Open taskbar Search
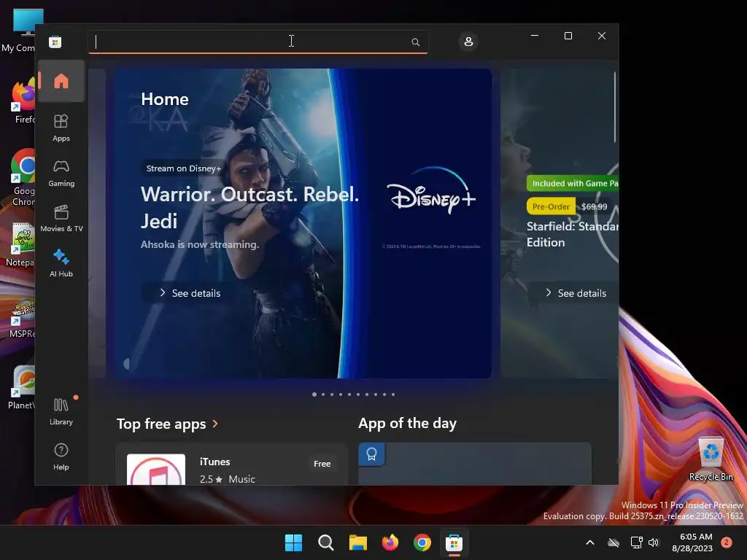The height and width of the screenshot is (560, 747). (x=326, y=542)
